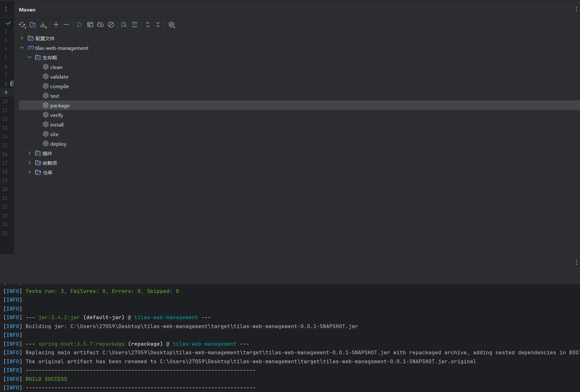
Task: Collapse the 生存期 lifecycle node
Action: coord(30,58)
